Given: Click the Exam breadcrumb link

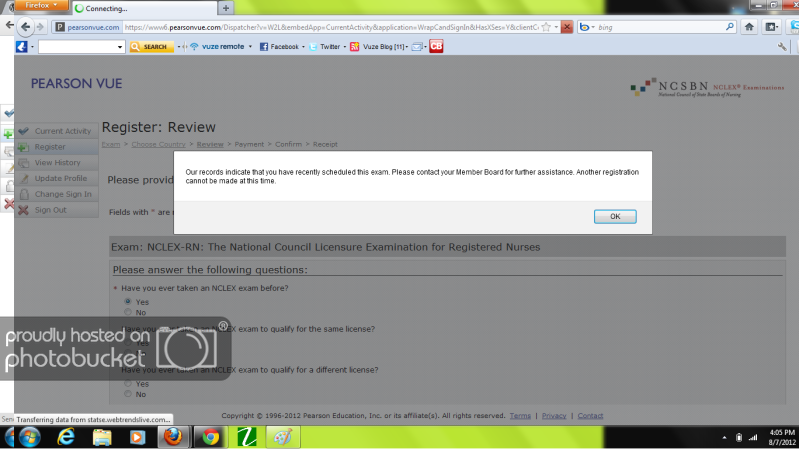Looking at the screenshot, I should (111, 144).
